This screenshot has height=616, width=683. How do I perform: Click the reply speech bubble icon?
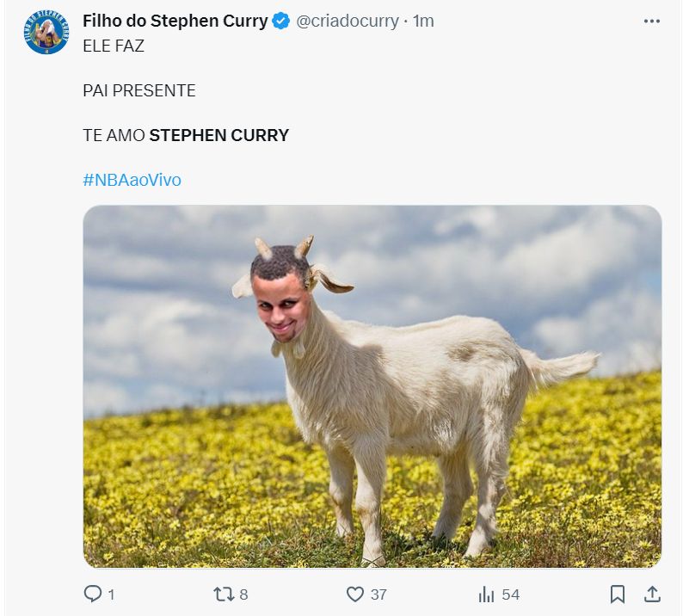click(92, 594)
